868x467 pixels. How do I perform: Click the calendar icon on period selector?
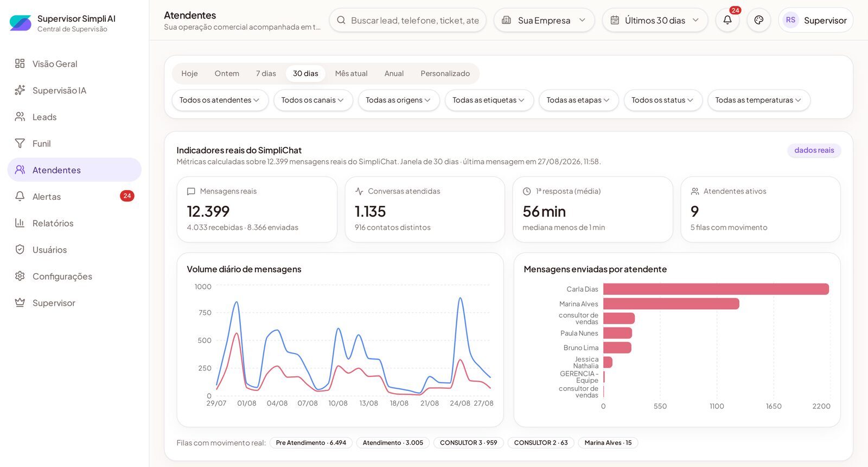click(x=615, y=20)
